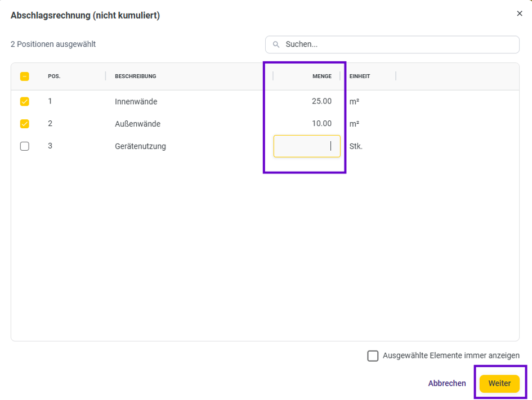Close the Abschlagsrechnung dialog with the X

[x=520, y=14]
